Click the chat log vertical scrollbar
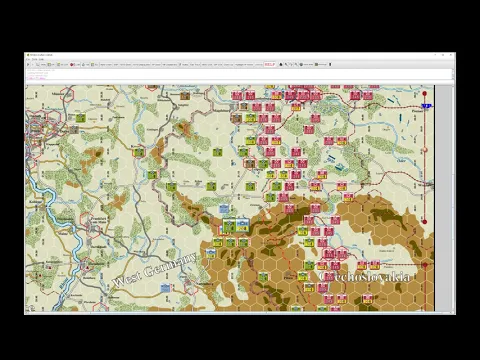Image resolution: width=480 pixels, height=360 pixels. tap(453, 74)
